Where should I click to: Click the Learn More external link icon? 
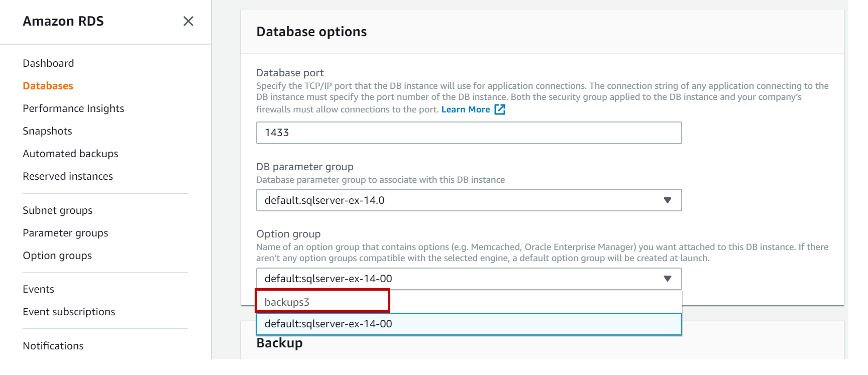(500, 109)
